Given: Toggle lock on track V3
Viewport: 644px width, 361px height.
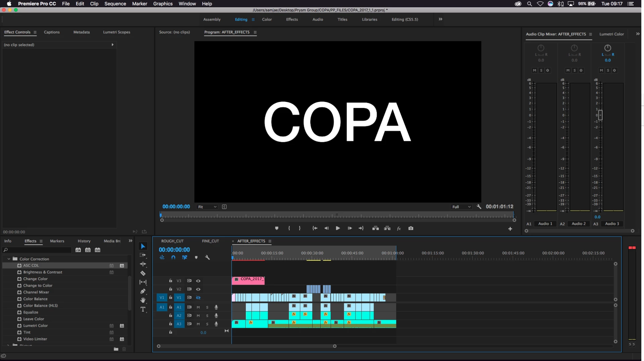Looking at the screenshot, I should [x=170, y=281].
